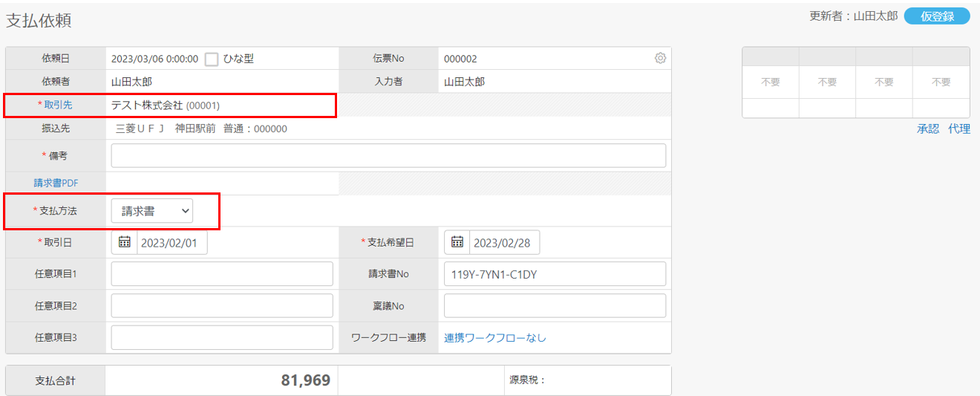Focus the 任意項目2 input field

pos(222,305)
